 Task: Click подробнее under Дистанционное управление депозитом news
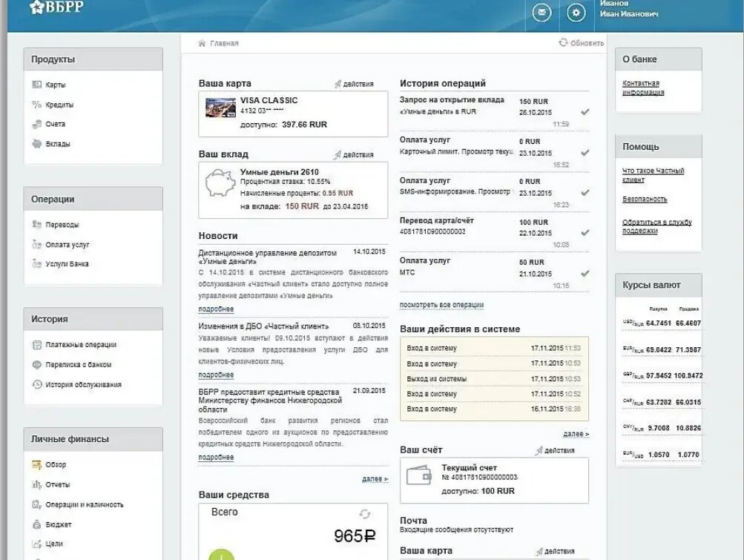pos(216,309)
